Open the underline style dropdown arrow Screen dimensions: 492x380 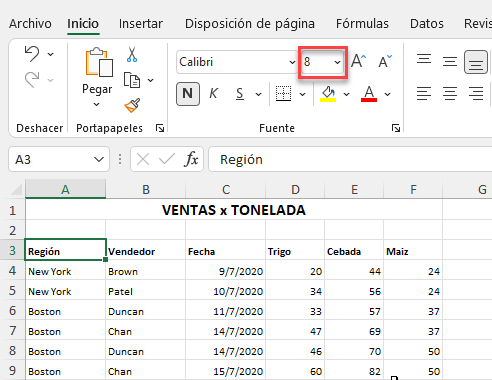pyautogui.click(x=259, y=94)
